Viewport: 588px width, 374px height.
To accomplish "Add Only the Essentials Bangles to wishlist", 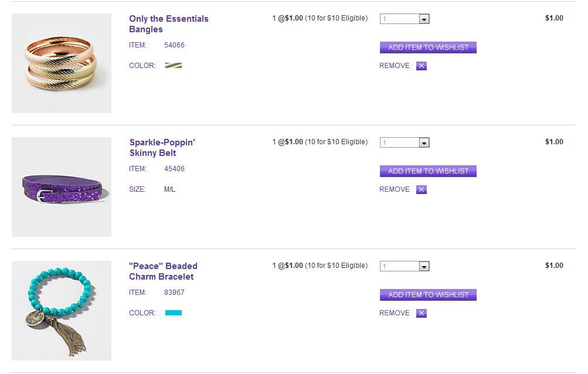I will click(x=428, y=47).
